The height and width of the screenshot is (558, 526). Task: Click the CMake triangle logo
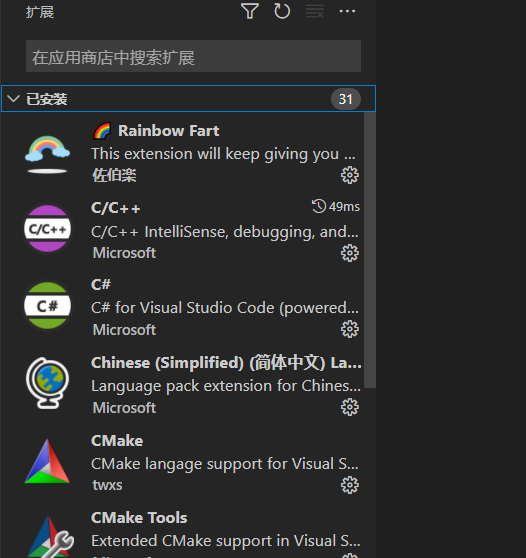pyautogui.click(x=47, y=461)
